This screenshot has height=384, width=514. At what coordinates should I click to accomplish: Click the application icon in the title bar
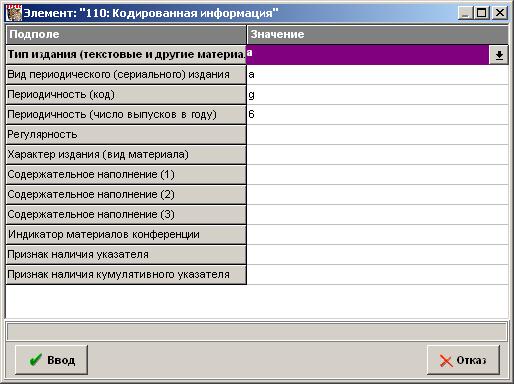click(14, 13)
